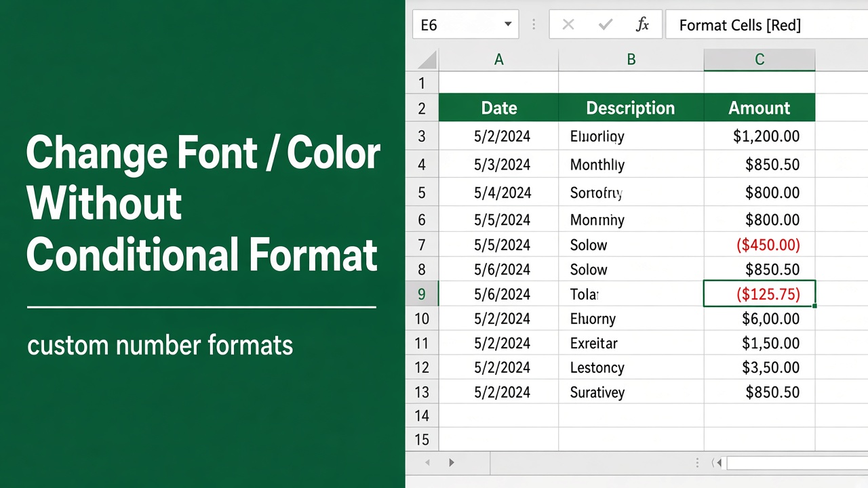This screenshot has width=868, height=488.
Task: Confirm entry with the checkmark icon
Action: [606, 25]
